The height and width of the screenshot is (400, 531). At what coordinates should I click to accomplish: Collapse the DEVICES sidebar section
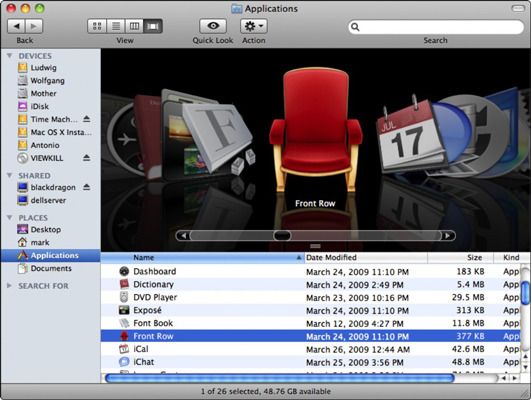[9, 56]
